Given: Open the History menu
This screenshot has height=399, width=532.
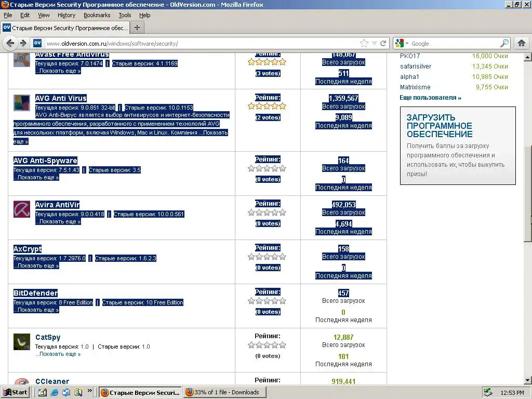Looking at the screenshot, I should tap(66, 15).
